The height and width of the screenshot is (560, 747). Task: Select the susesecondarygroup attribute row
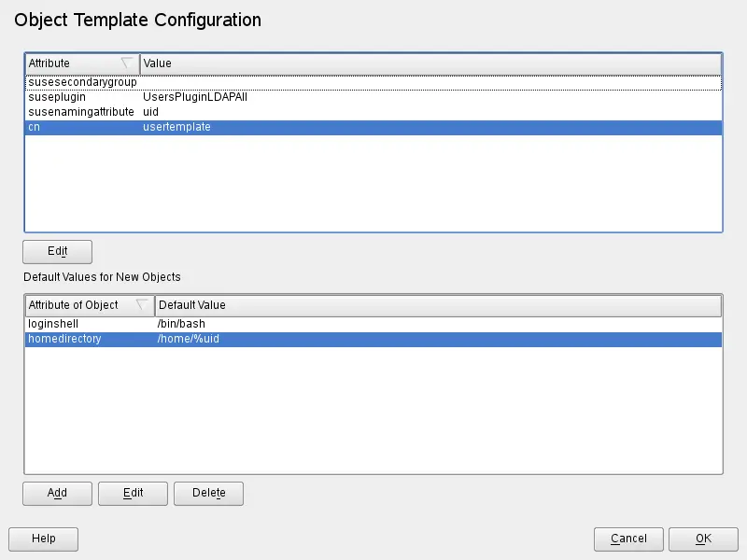click(x=82, y=82)
